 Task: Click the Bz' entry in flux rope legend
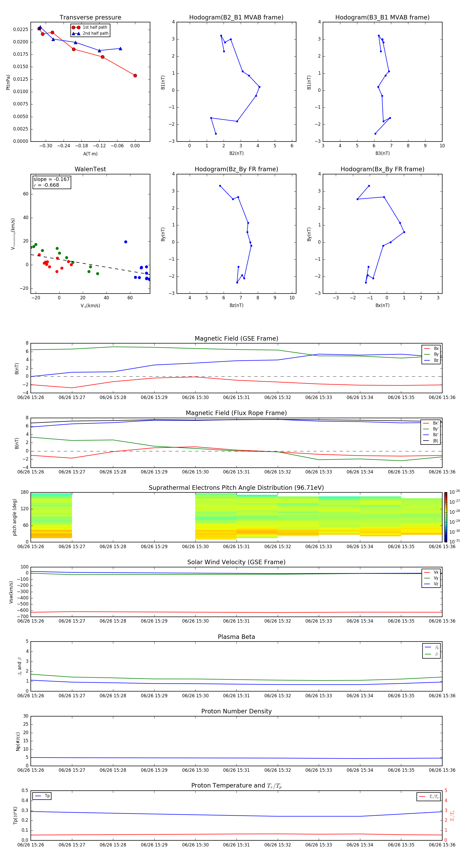(x=431, y=435)
